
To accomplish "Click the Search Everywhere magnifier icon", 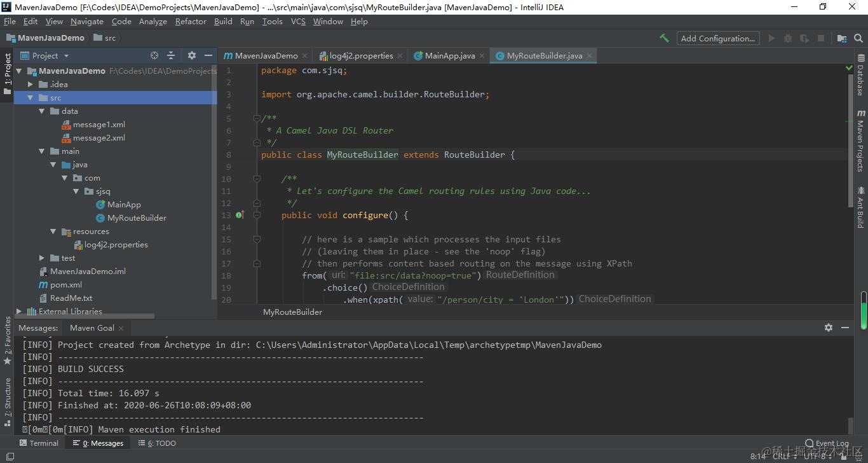I will tap(858, 38).
